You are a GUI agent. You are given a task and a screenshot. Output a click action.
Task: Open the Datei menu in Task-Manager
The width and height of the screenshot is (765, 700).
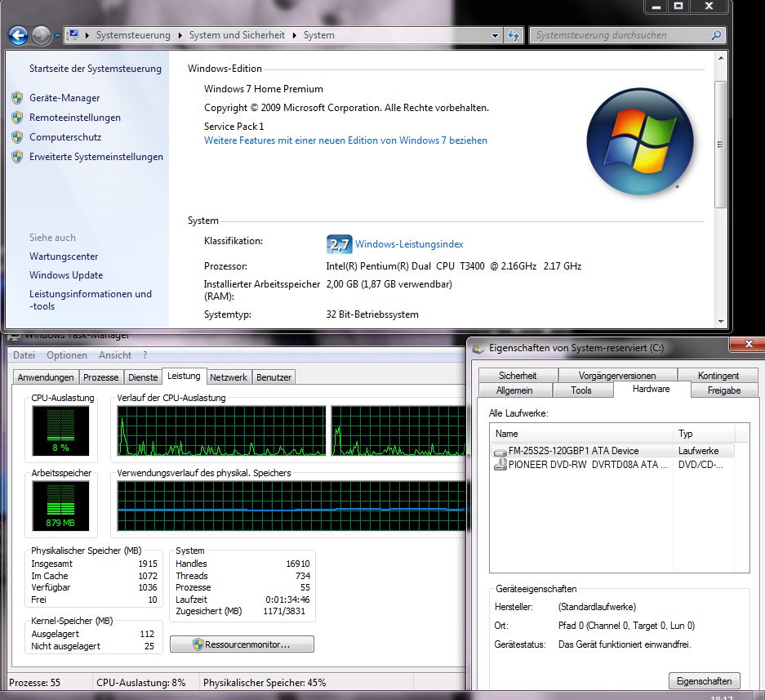[x=24, y=354]
